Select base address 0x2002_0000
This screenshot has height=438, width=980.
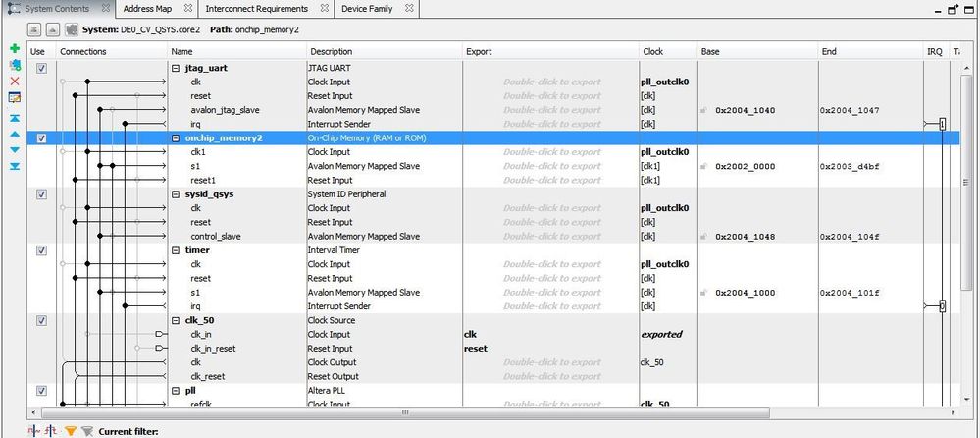coord(745,166)
